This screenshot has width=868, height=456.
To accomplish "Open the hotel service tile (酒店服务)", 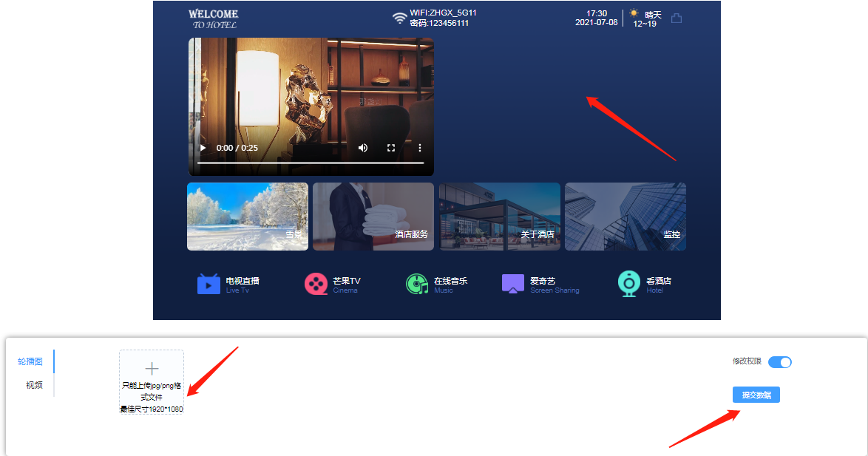I will click(x=373, y=217).
